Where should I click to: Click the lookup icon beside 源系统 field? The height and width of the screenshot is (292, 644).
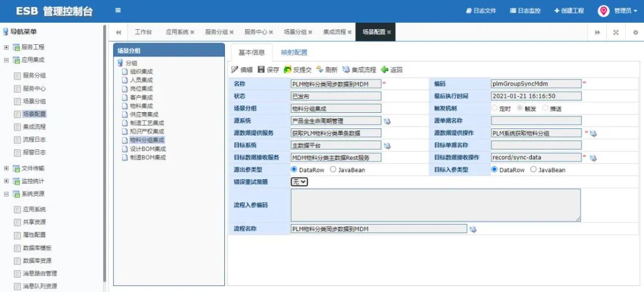point(388,121)
